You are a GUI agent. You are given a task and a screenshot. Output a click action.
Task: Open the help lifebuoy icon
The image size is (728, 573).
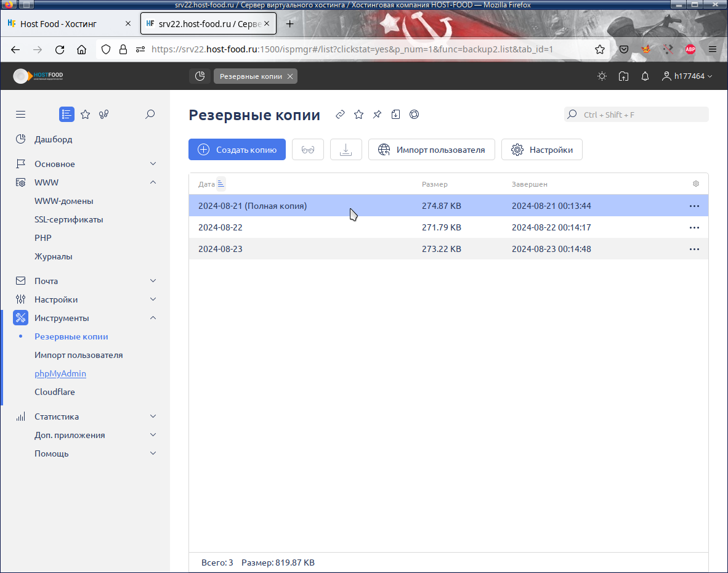click(x=414, y=114)
